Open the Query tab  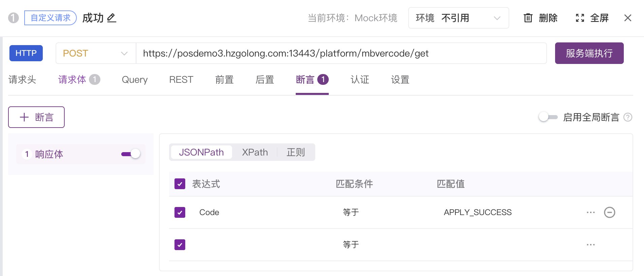coord(135,79)
